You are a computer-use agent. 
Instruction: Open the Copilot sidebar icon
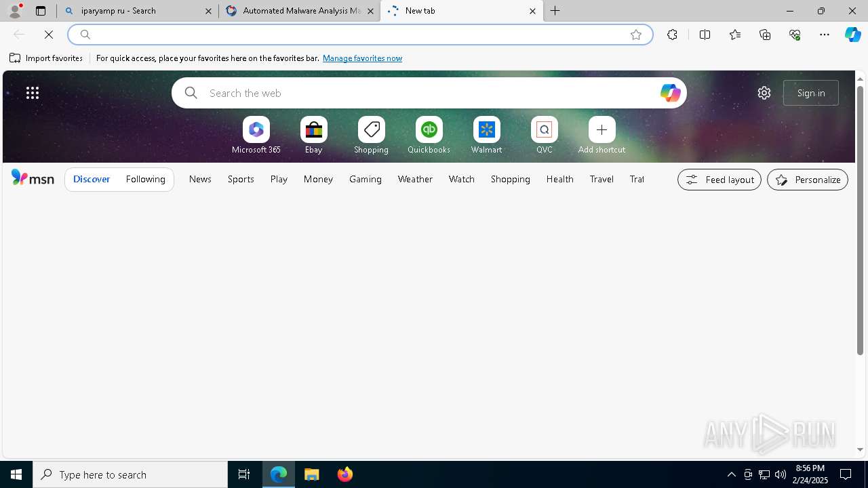[853, 35]
